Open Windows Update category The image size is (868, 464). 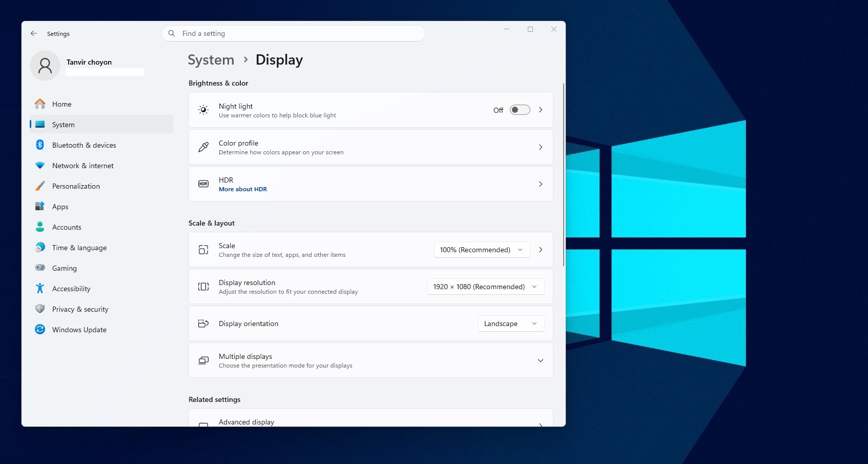101,329
